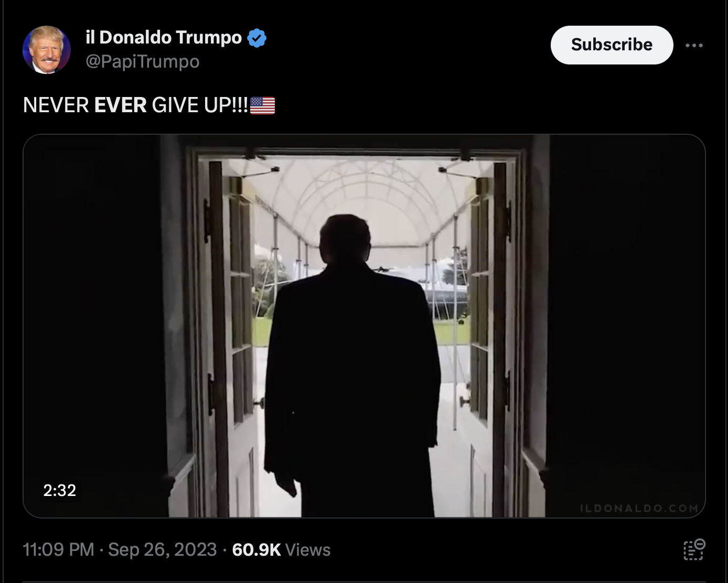Click the NEVER EVER GIVE UP tweet text
Screen dimensions: 728x583
(x=135, y=105)
